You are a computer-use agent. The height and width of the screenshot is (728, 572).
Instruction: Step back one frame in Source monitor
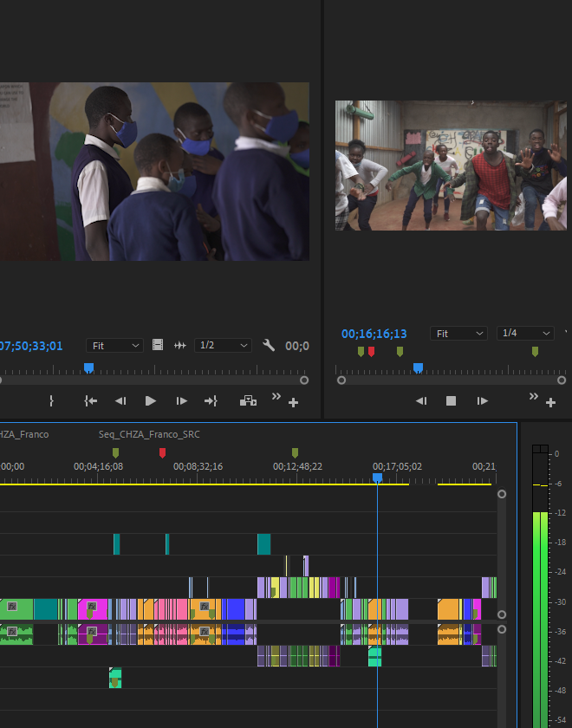120,401
